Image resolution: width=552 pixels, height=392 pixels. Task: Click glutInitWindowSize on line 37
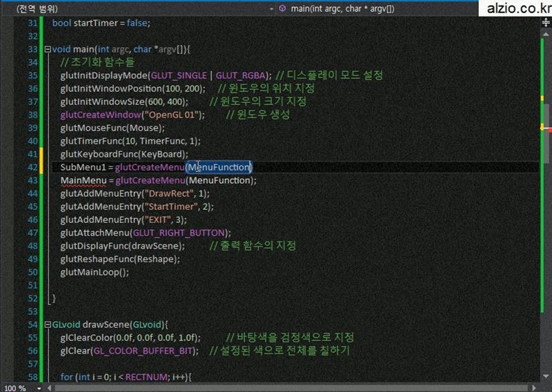(103, 101)
